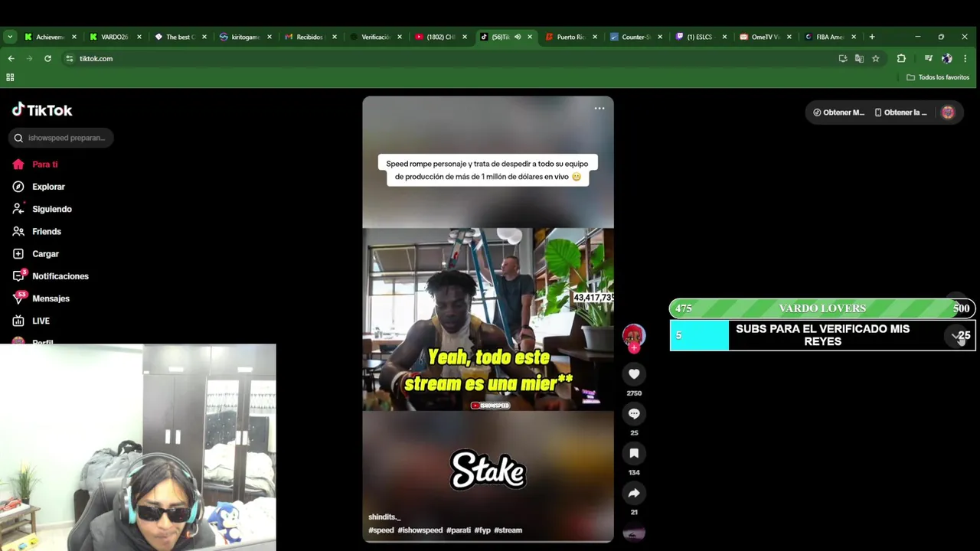This screenshot has width=980, height=551.
Task: Open the #ishowspeed hashtag
Action: 420,530
